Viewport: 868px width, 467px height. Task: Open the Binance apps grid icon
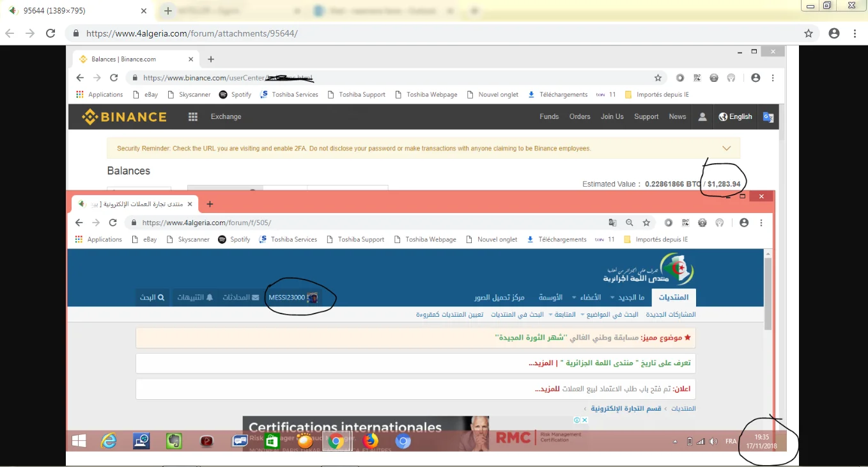193,116
